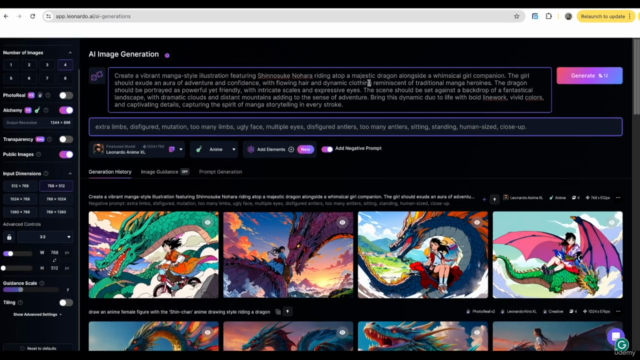Toggle eye icon on purple dragon sunset image
The height and width of the screenshot is (360, 640).
tap(342, 222)
